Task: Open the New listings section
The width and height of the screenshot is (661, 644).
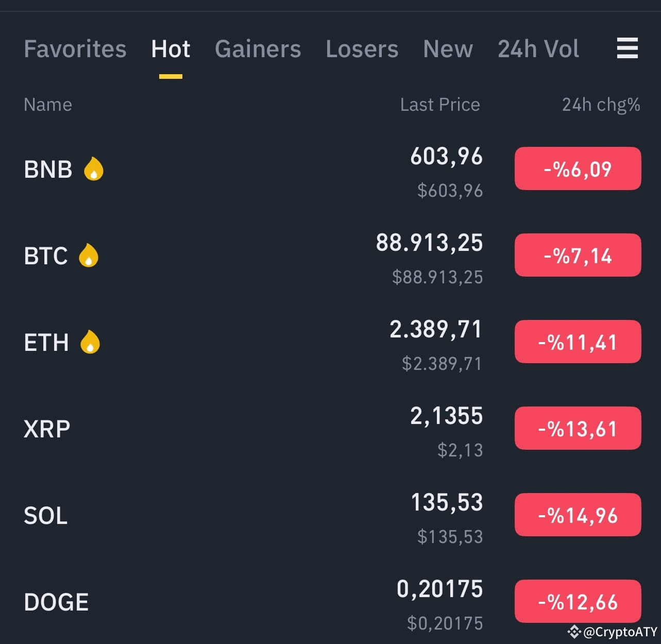Action: (x=447, y=49)
